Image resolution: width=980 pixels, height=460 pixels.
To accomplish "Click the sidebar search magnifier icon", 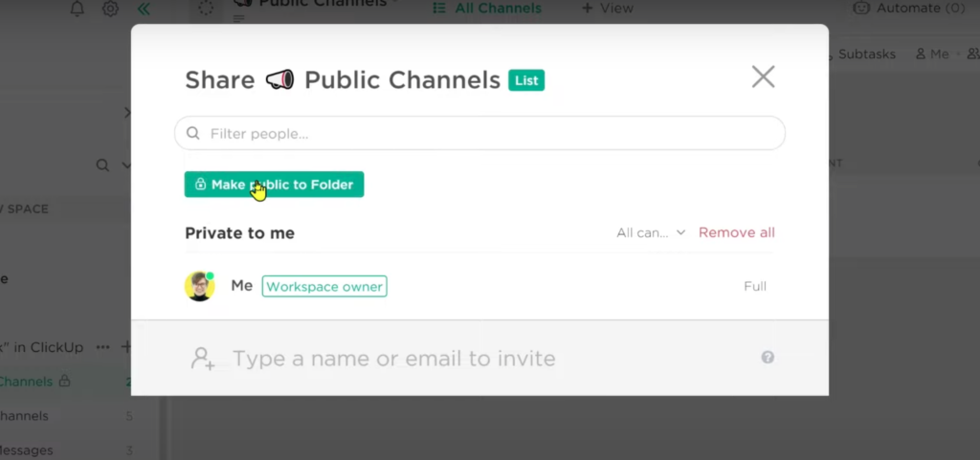I will point(102,165).
